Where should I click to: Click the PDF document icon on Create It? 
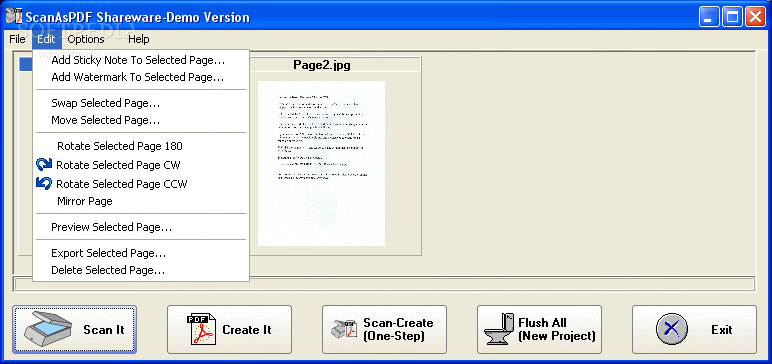click(x=200, y=329)
